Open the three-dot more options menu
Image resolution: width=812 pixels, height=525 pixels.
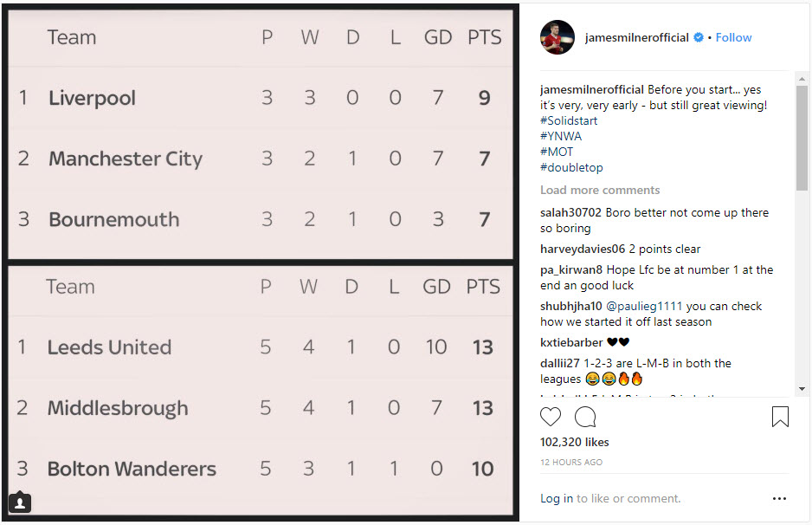(x=779, y=498)
